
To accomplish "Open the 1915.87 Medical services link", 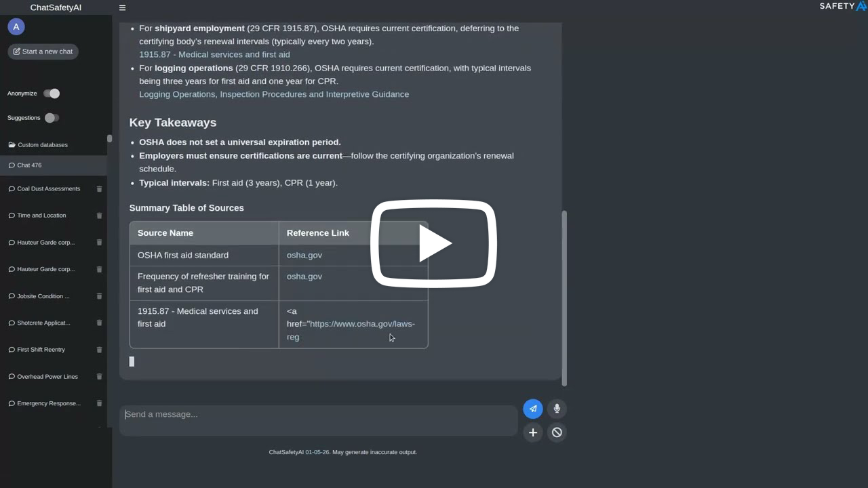I will coord(214,54).
